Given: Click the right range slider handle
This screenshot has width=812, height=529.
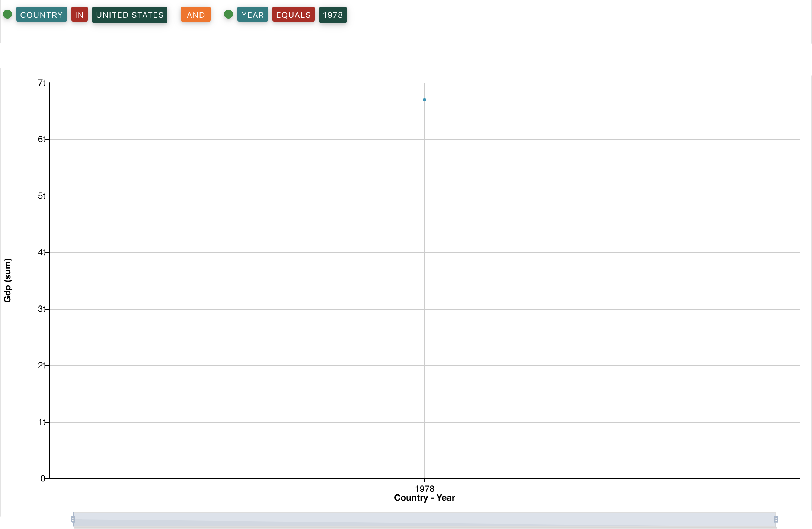Looking at the screenshot, I should click(x=776, y=519).
